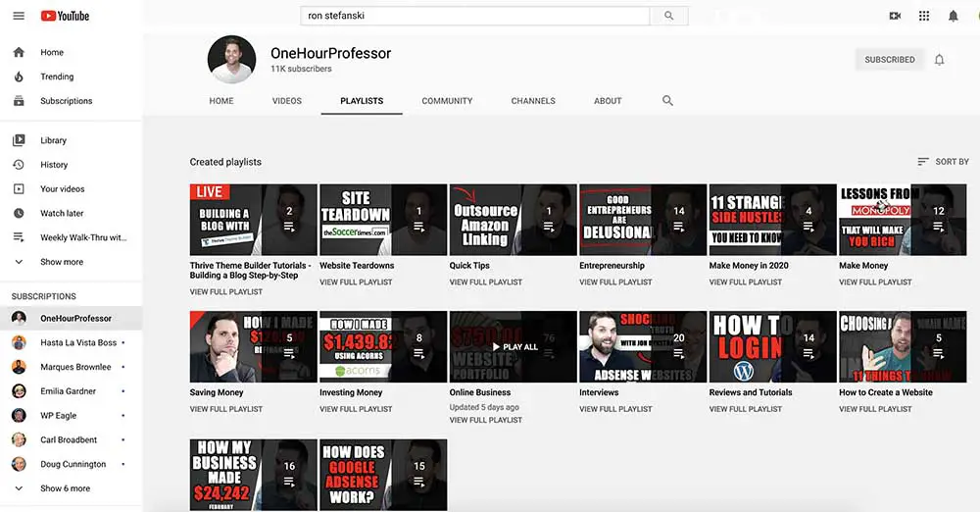Open OneHourProfessor subscription in sidebar
The image size is (980, 512).
click(x=72, y=318)
